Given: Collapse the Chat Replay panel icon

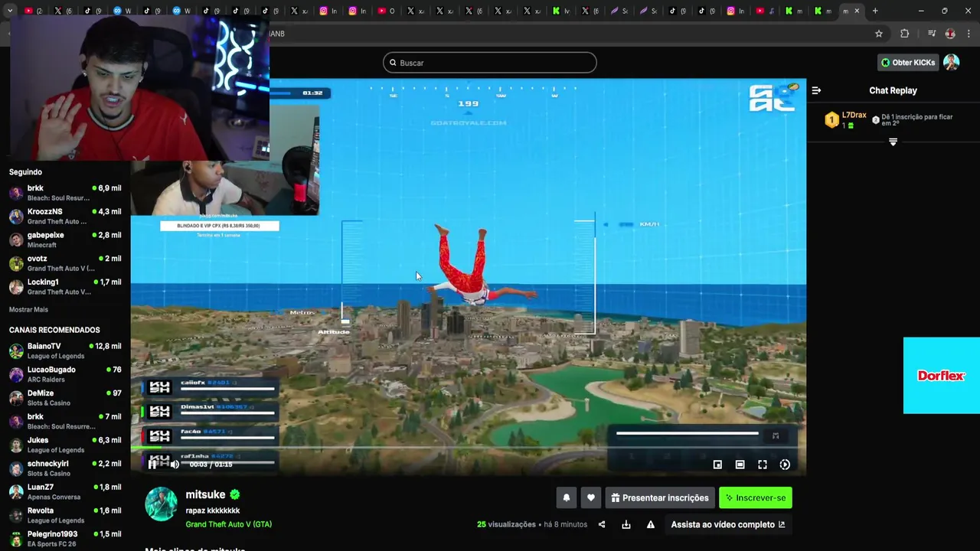Looking at the screenshot, I should click(x=816, y=90).
